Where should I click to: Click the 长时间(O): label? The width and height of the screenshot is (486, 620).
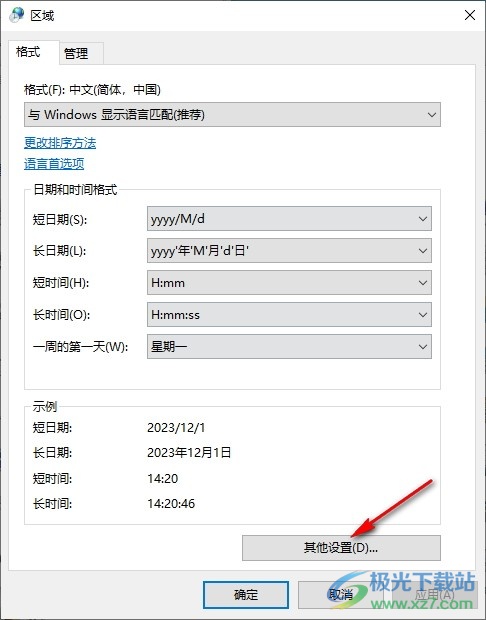61,315
